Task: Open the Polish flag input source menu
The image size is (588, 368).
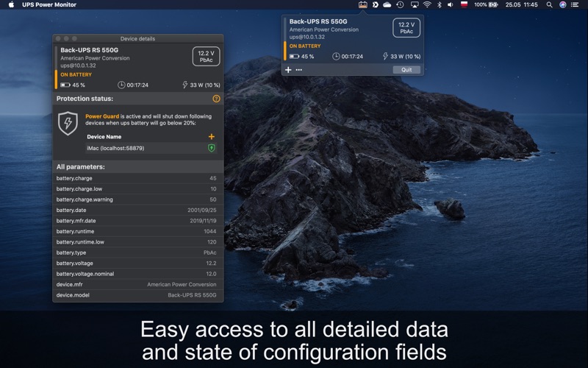Action: 465,4
